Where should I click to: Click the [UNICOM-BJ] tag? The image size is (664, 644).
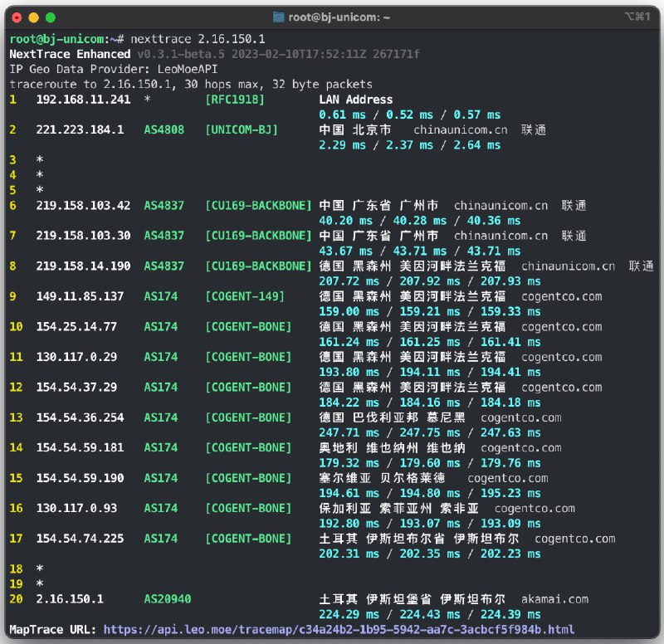pos(242,130)
